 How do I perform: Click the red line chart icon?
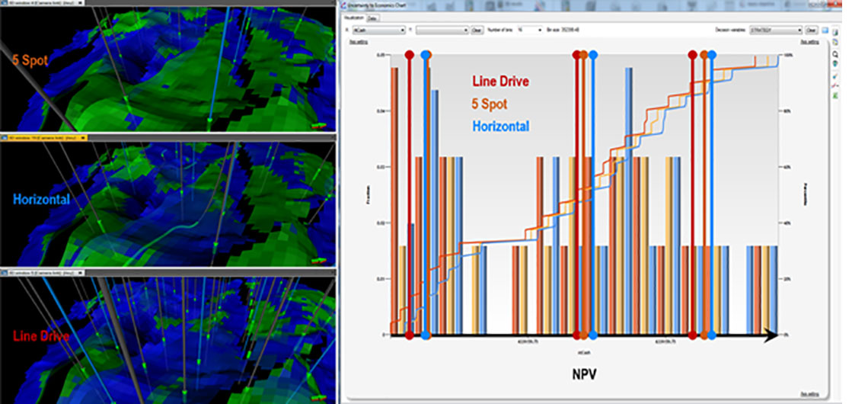836,86
